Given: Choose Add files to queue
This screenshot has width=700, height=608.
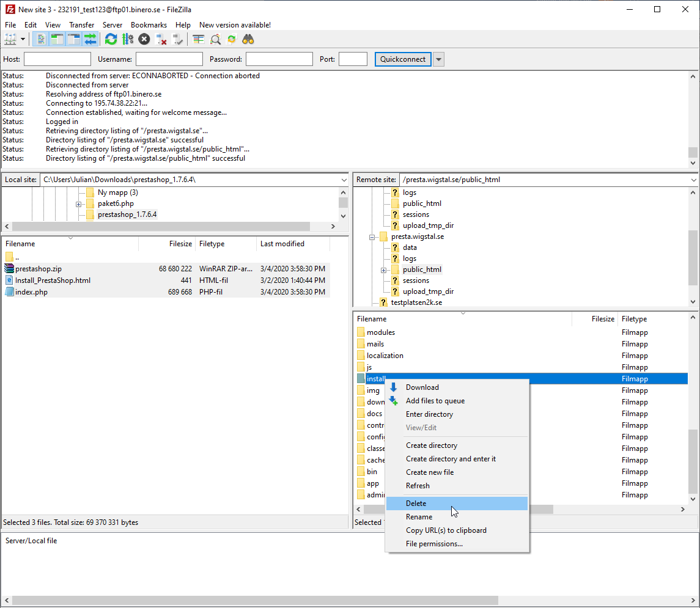Looking at the screenshot, I should point(457,401).
